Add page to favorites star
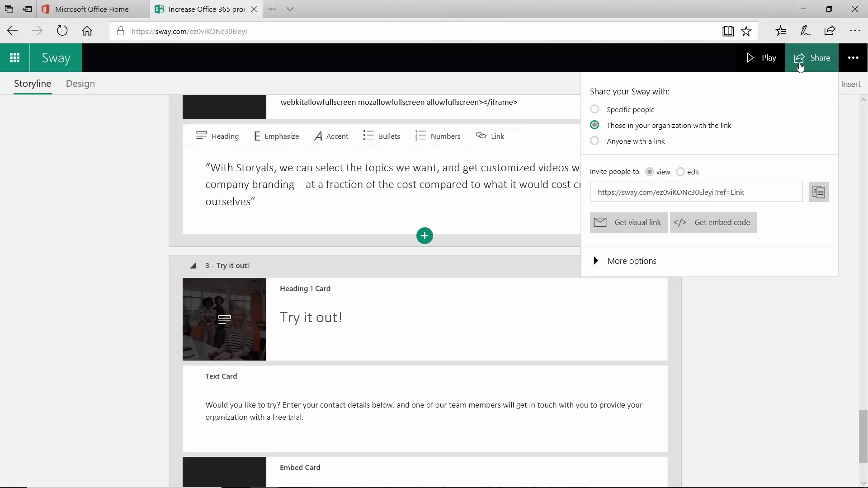868x488 pixels. pos(746,31)
